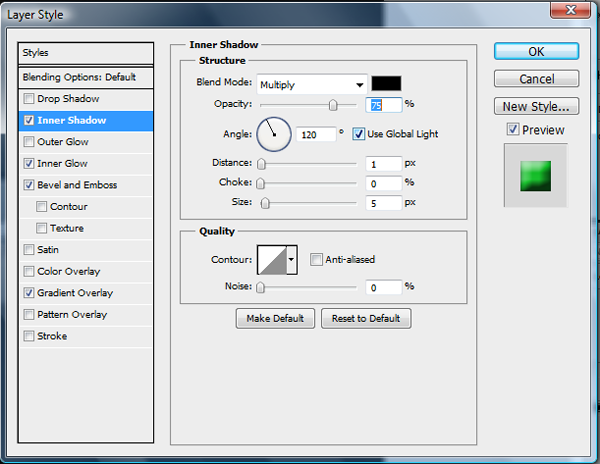Image resolution: width=600 pixels, height=464 pixels.
Task: Click the Distance value field
Action: 384,164
